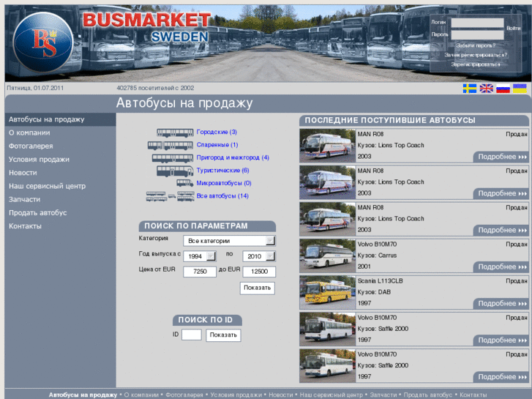This screenshot has height=399, width=532.
Task: Click Подробнее for first Saffle 2000
Action: [501, 340]
